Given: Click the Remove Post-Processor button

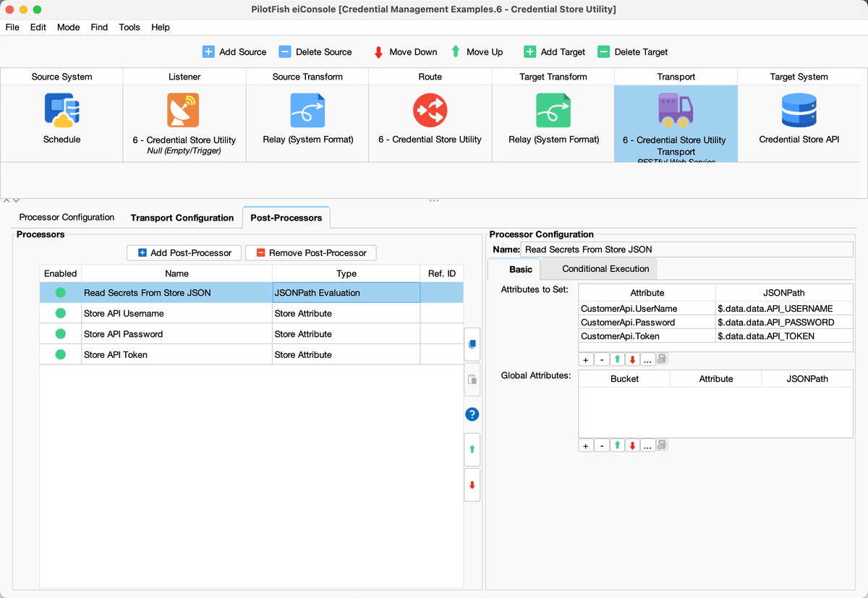Looking at the screenshot, I should (x=310, y=253).
